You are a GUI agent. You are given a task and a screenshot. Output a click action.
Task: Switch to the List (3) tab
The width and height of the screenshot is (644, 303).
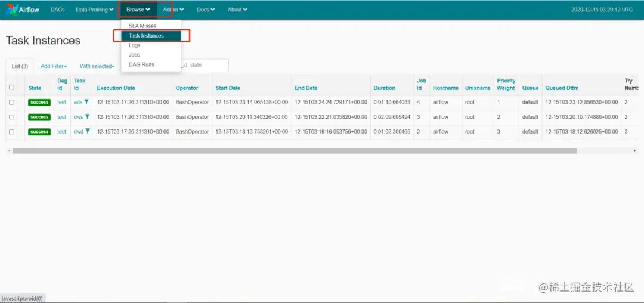click(20, 66)
